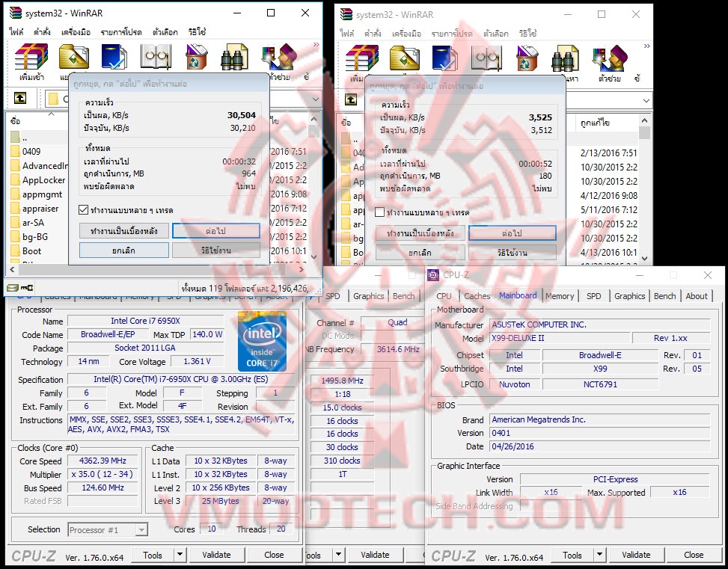
Task: Click Intel Core i7 logo in CPU-Z
Action: pos(262,341)
